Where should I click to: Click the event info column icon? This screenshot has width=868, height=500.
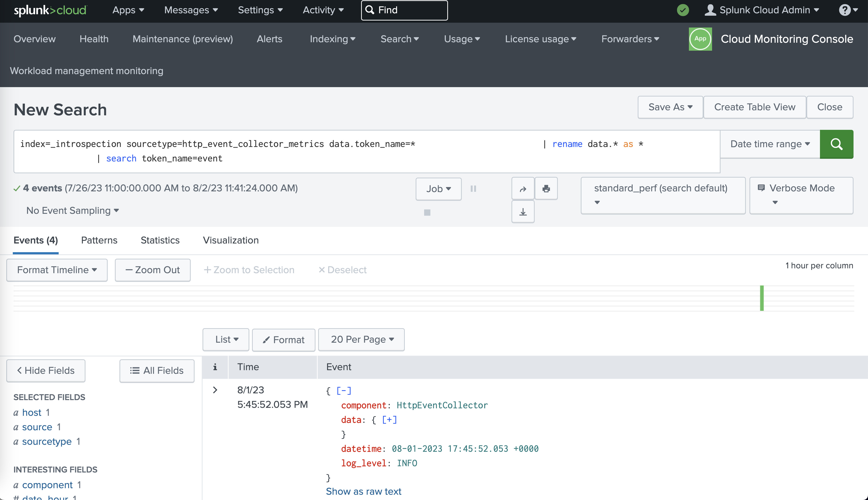coord(215,367)
